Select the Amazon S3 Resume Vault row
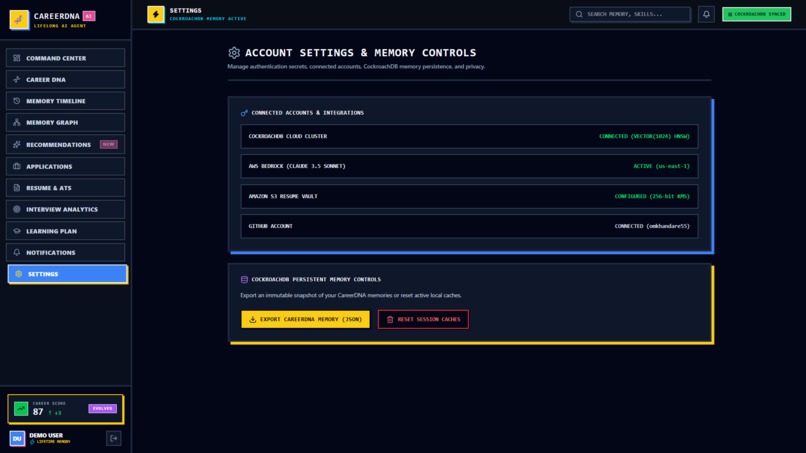This screenshot has height=453, width=806. pos(469,196)
